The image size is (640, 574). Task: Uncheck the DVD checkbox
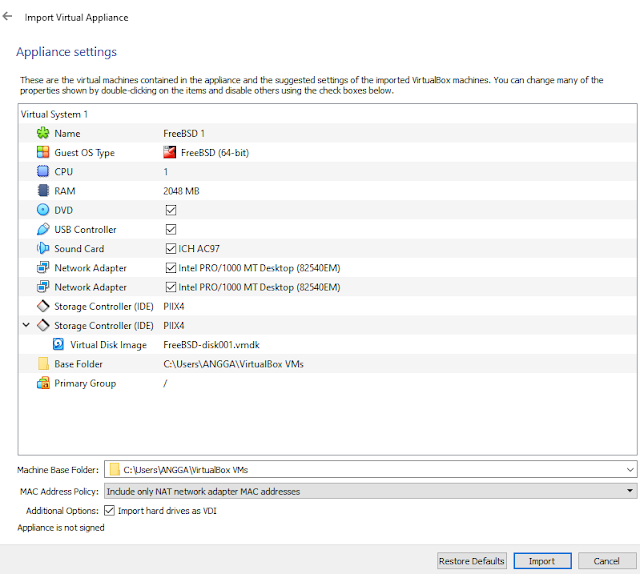click(x=171, y=210)
